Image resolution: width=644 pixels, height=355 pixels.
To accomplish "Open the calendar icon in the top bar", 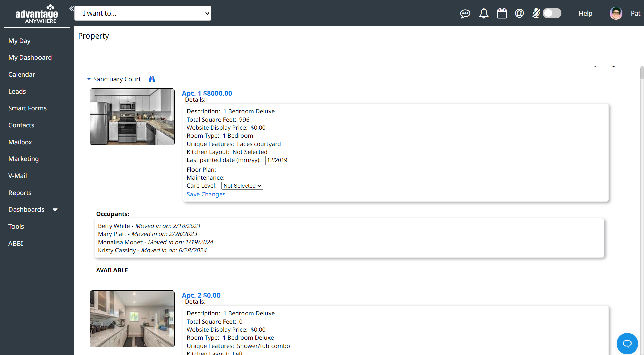I will tap(502, 13).
